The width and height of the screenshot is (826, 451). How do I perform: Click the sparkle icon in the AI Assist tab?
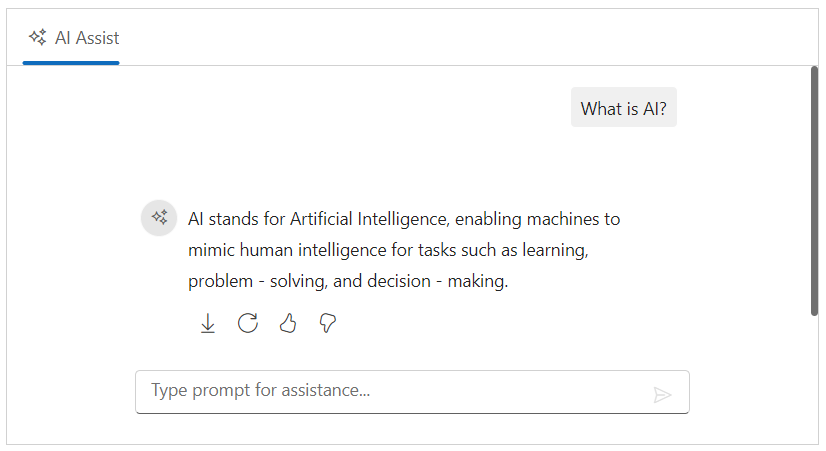pos(38,38)
